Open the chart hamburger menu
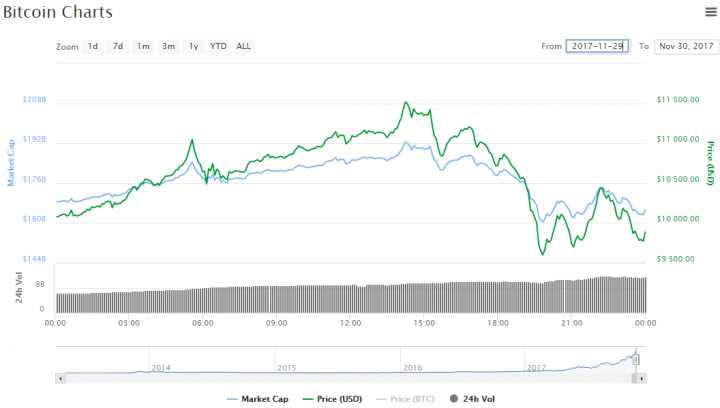Viewport: 720px width, 408px height. [711, 12]
